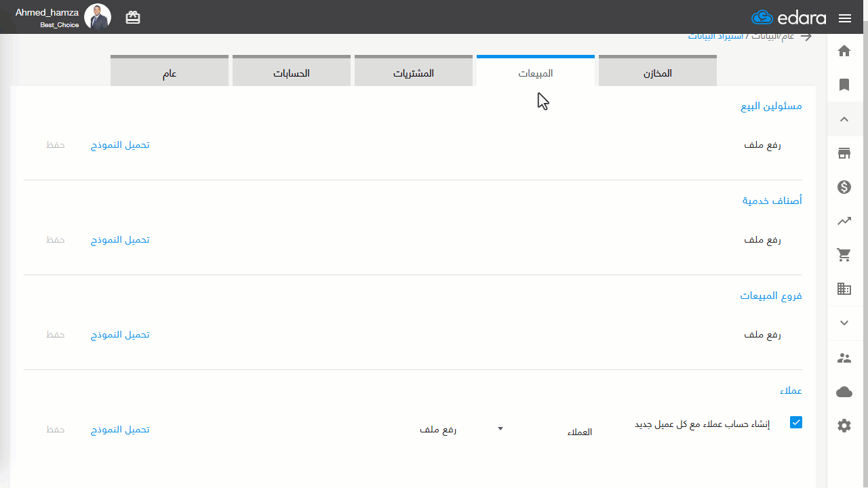Download template for فروع المبيعات
868x488 pixels.
pyautogui.click(x=121, y=335)
